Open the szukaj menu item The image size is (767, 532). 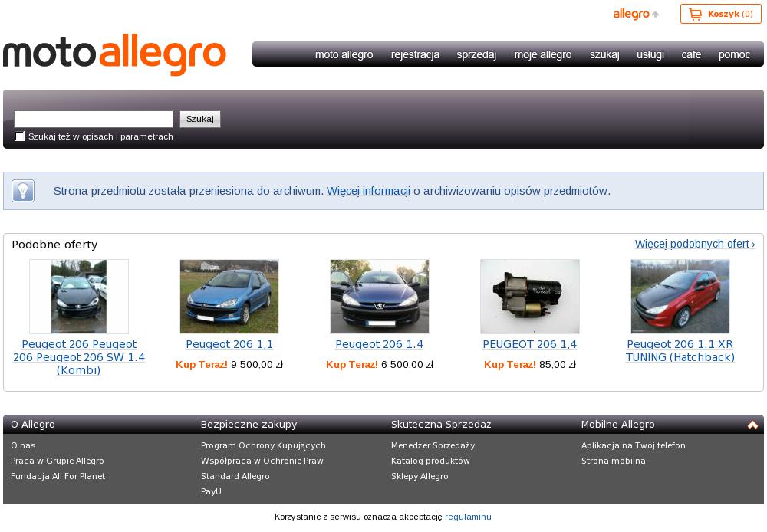tap(604, 54)
